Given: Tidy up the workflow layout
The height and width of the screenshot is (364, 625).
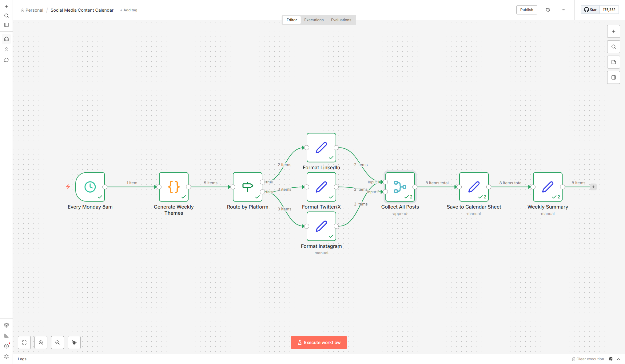Looking at the screenshot, I should [x=74, y=342].
